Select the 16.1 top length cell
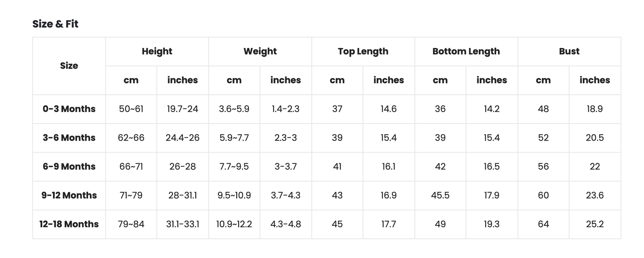The width and height of the screenshot is (644, 258). click(x=389, y=167)
